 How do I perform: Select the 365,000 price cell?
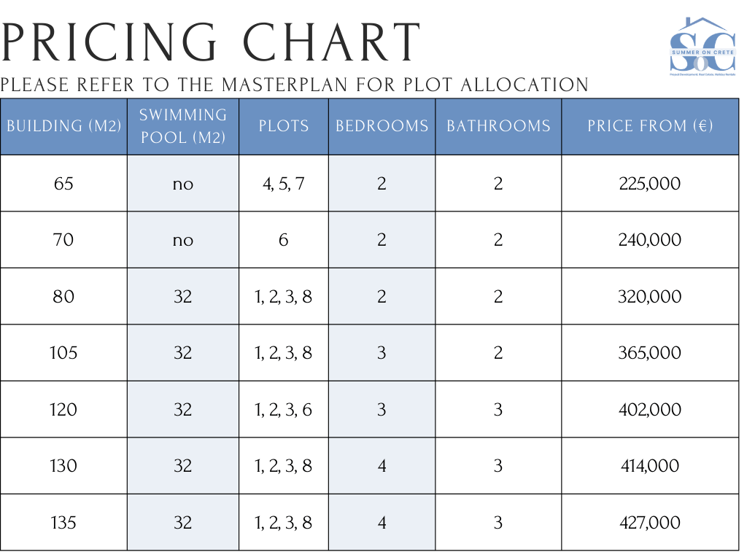tap(649, 353)
